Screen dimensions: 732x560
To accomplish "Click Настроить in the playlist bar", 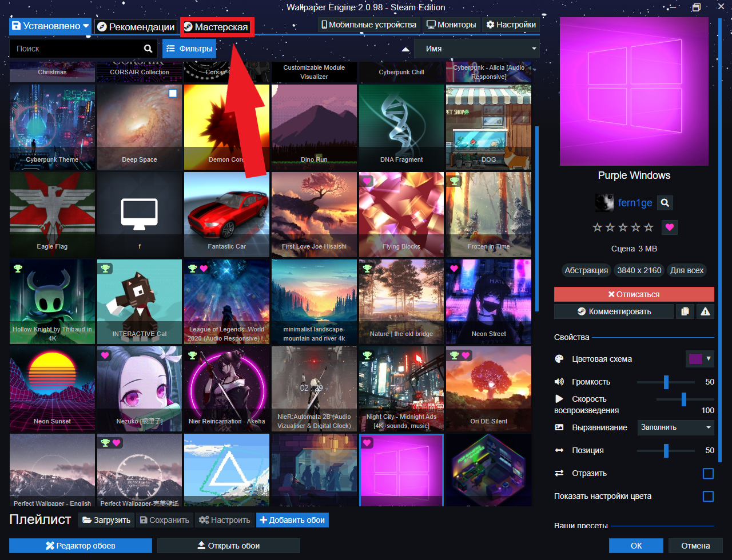I will 224,520.
